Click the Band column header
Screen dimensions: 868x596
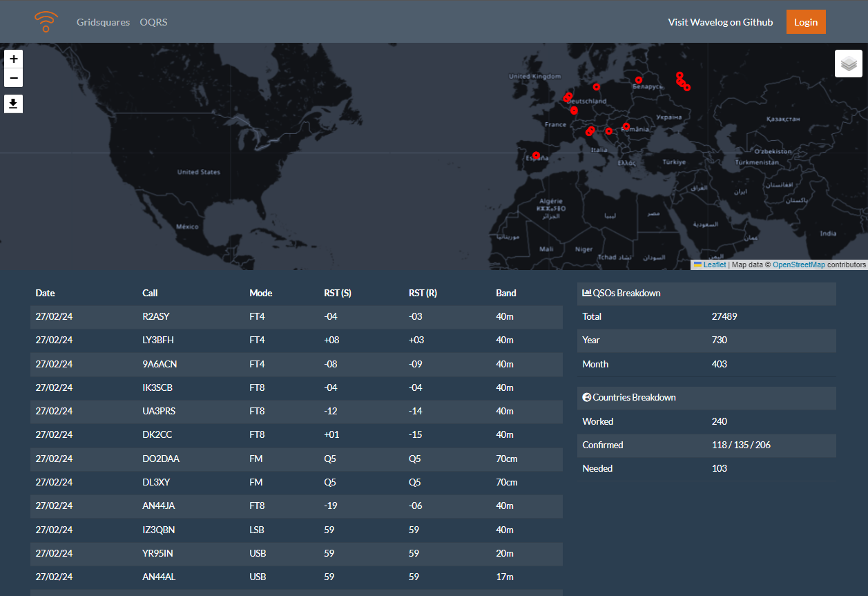tap(506, 293)
